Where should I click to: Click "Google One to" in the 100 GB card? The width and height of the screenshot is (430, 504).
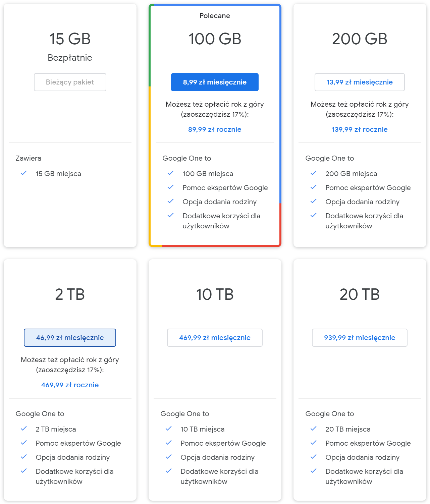(x=187, y=158)
